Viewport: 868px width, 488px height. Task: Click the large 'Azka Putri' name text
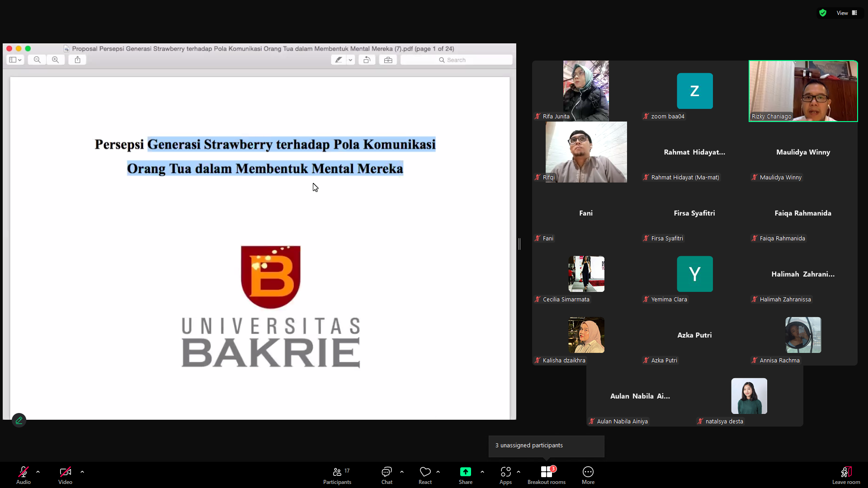[694, 335]
